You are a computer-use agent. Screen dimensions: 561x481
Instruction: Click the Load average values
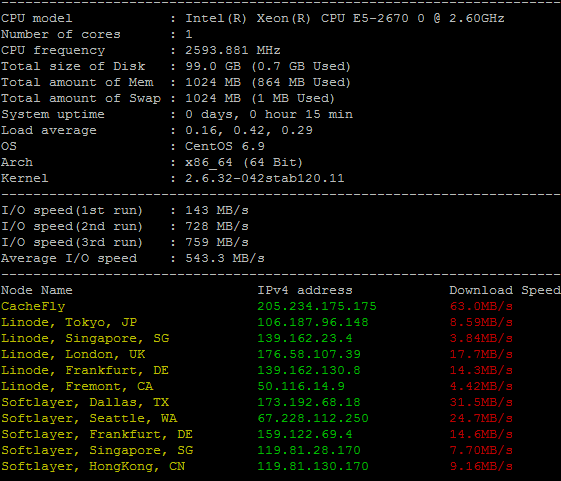(249, 130)
